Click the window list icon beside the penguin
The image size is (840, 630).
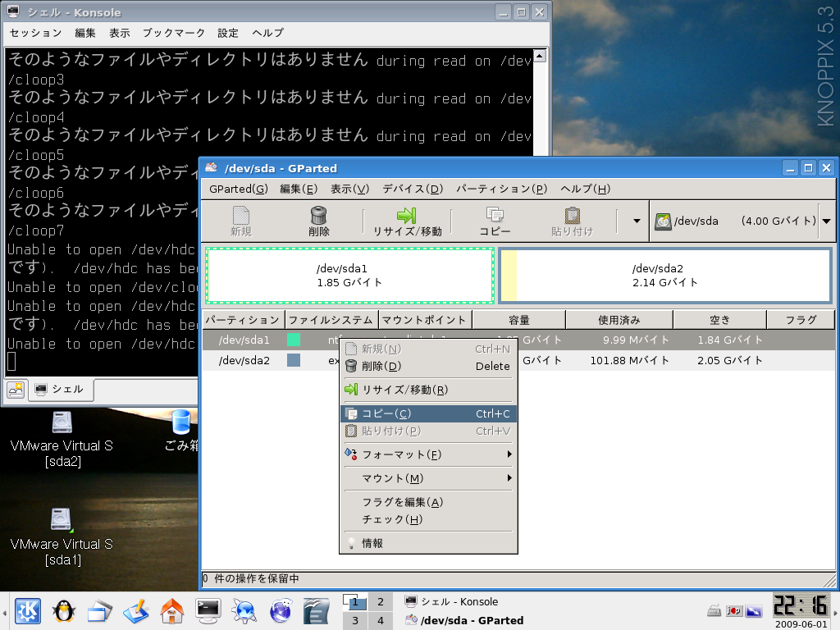(99, 611)
